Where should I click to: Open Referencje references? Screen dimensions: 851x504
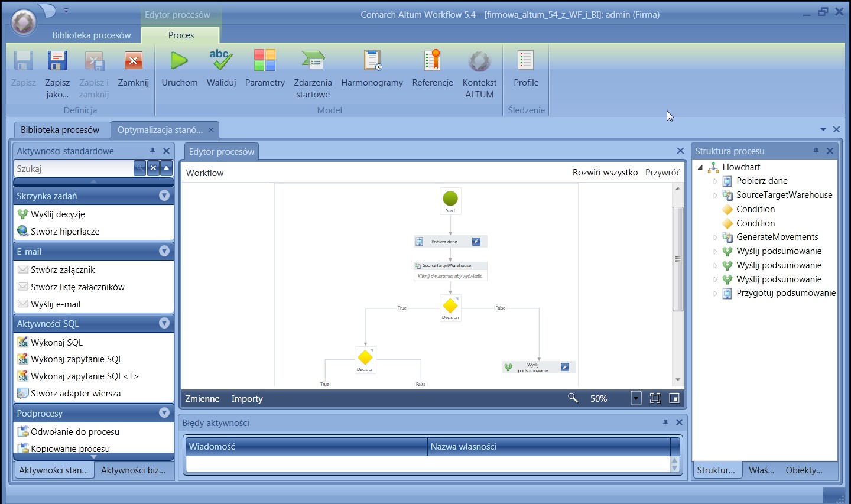pos(433,60)
